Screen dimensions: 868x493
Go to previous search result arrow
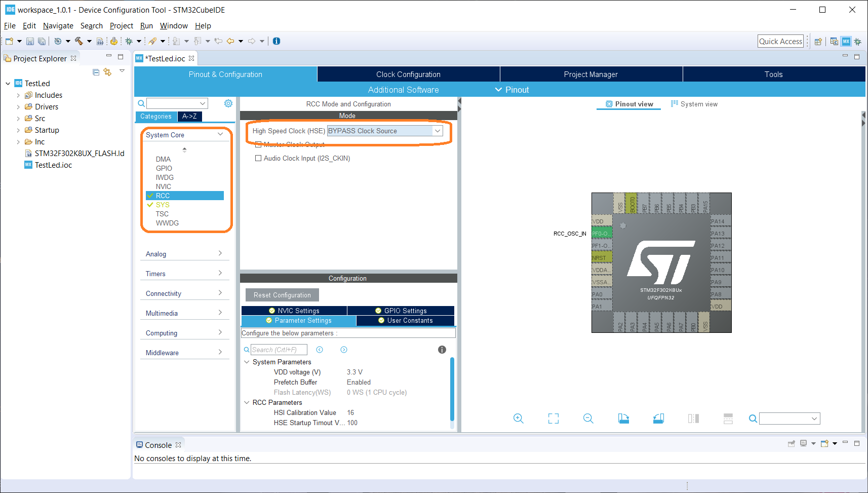[320, 350]
